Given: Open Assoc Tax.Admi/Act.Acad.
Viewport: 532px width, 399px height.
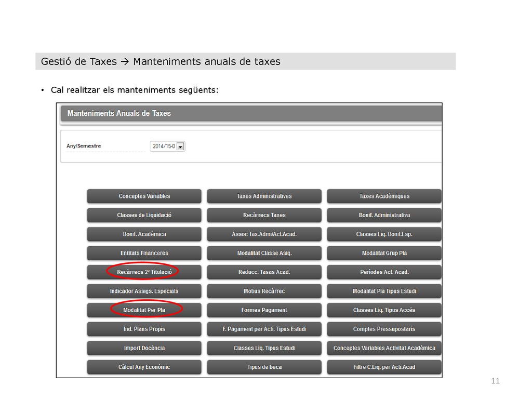Looking at the screenshot, I should pyautogui.click(x=264, y=234).
